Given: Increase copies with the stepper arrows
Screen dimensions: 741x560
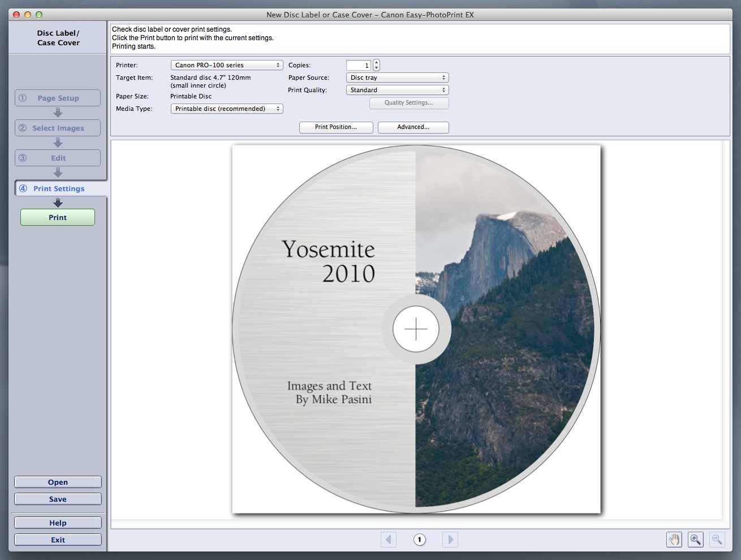Looking at the screenshot, I should click(377, 63).
